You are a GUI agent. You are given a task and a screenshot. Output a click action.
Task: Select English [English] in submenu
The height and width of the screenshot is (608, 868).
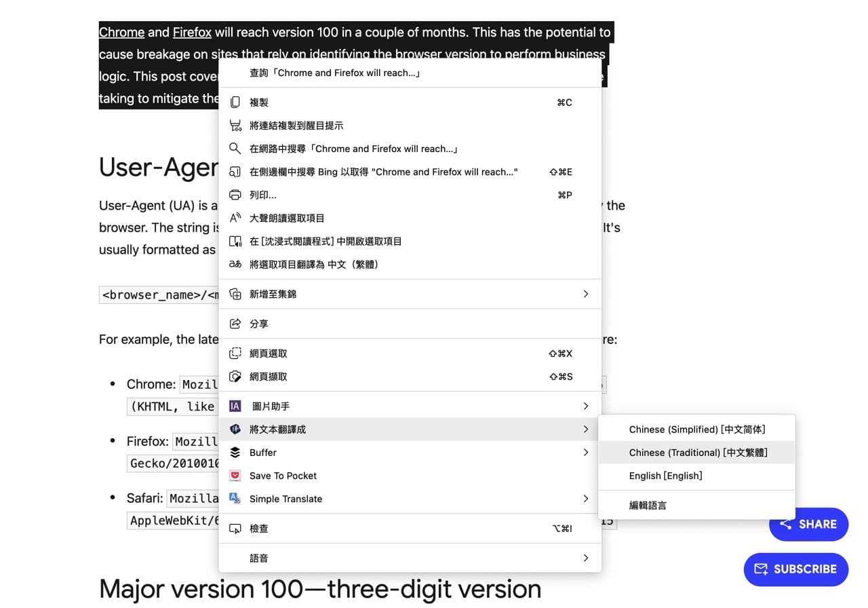696,476
